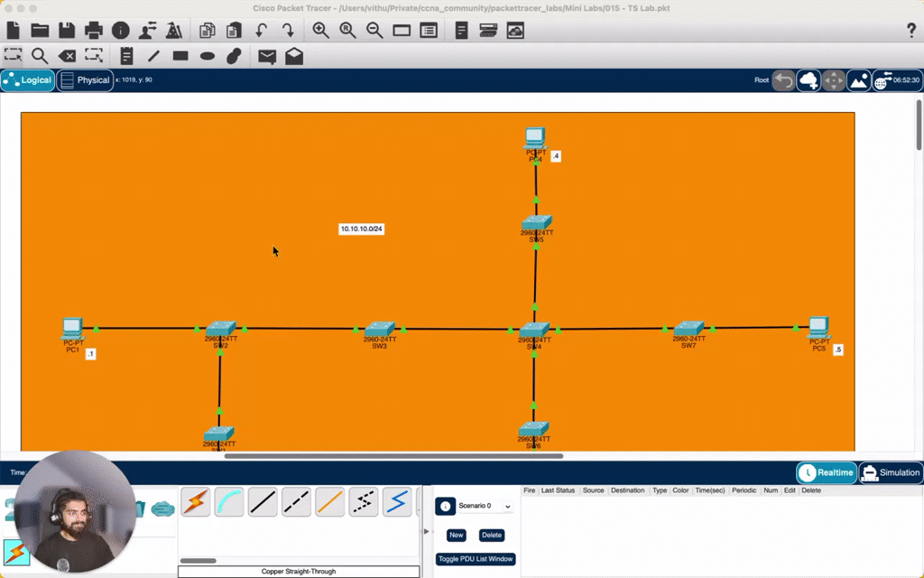This screenshot has height=578, width=924.
Task: Click Toggle PDU List Window button
Action: [476, 558]
